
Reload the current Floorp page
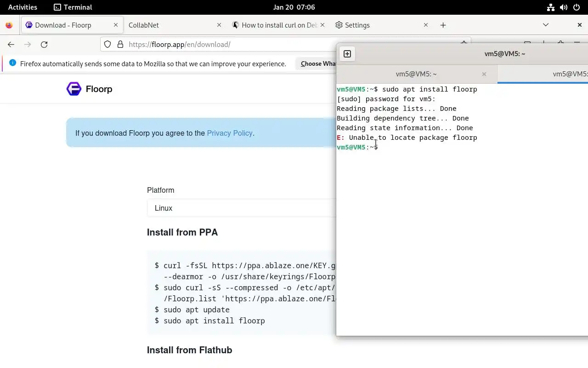(44, 44)
